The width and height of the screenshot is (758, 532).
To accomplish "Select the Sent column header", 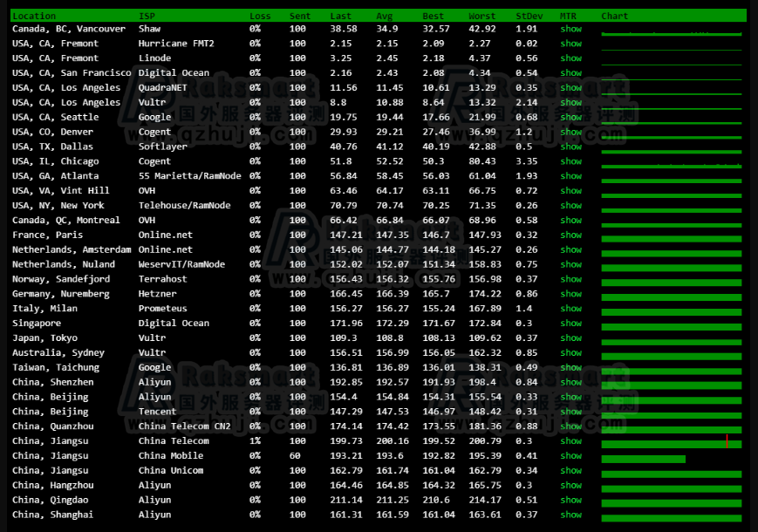I will click(x=300, y=16).
